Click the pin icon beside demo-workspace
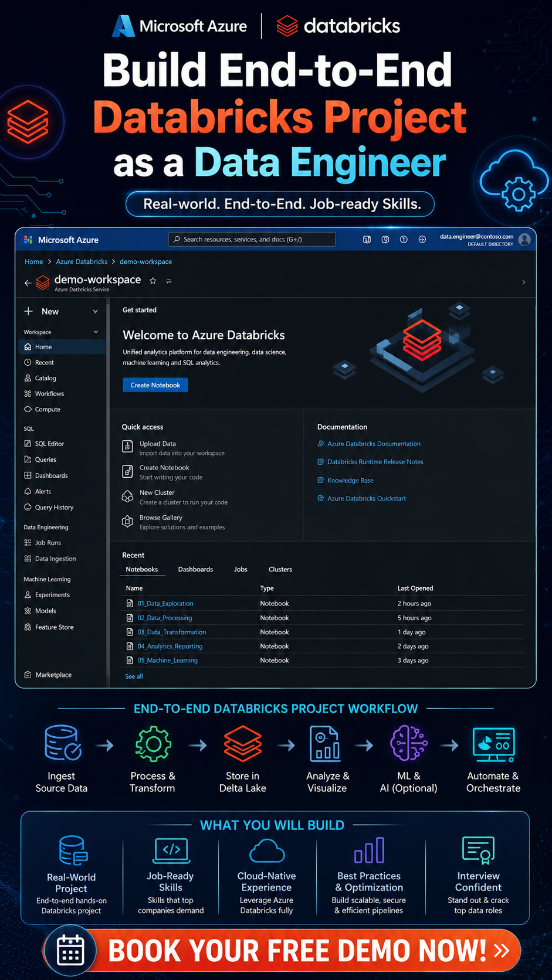This screenshot has width=552, height=980. click(x=169, y=281)
